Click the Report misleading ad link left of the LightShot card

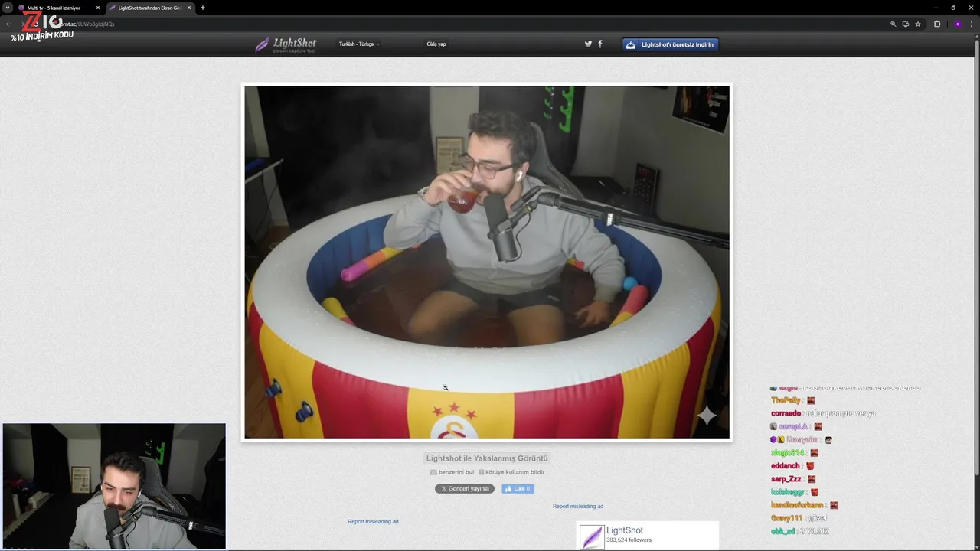(373, 521)
